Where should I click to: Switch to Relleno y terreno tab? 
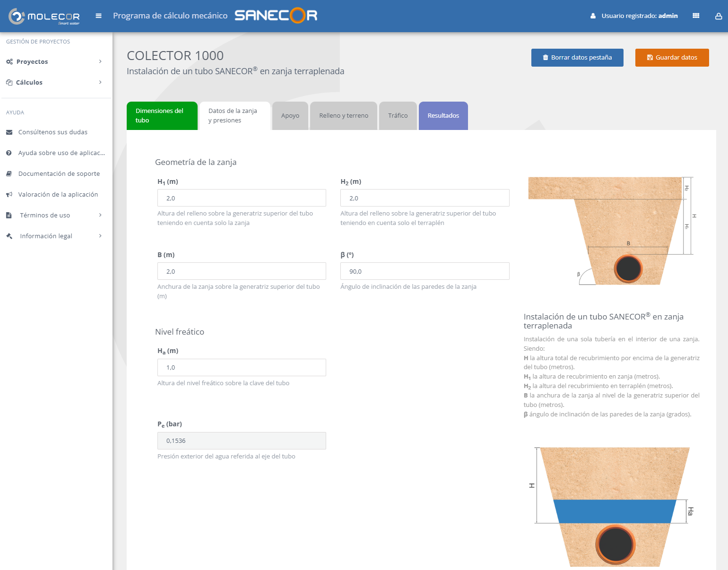pyautogui.click(x=344, y=116)
